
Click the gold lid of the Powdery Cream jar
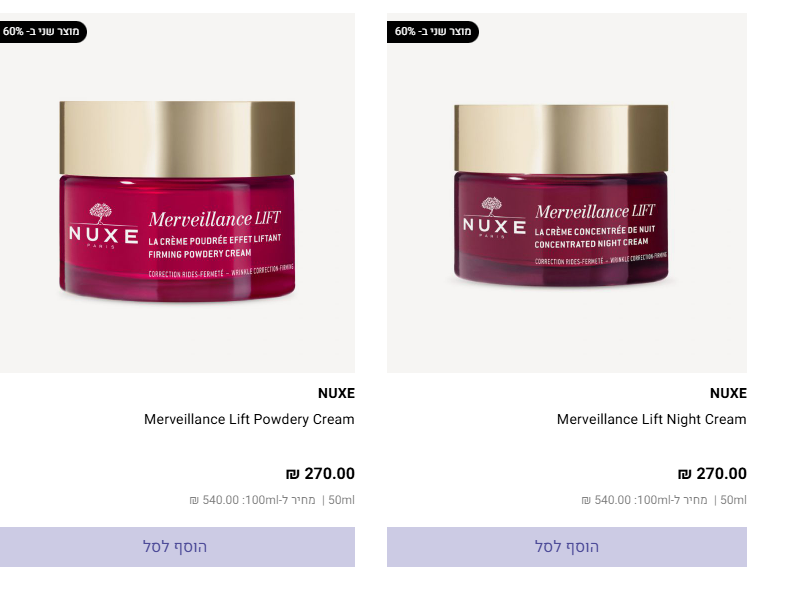point(177,139)
